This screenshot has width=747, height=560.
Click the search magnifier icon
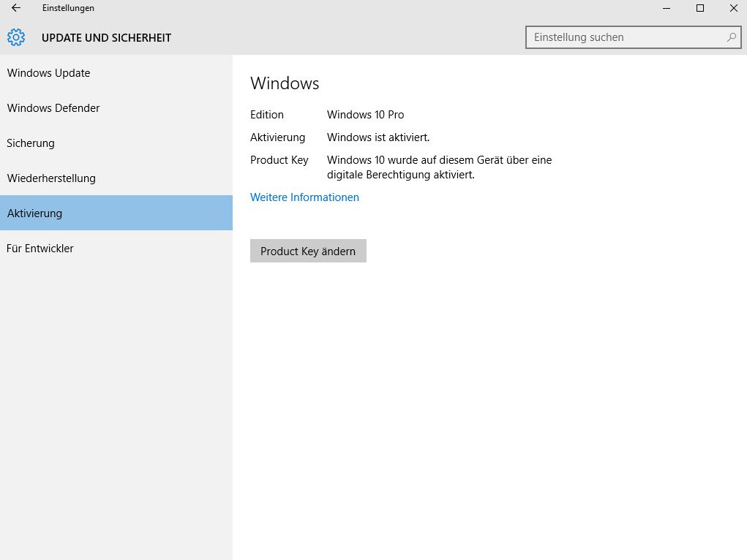(x=732, y=37)
